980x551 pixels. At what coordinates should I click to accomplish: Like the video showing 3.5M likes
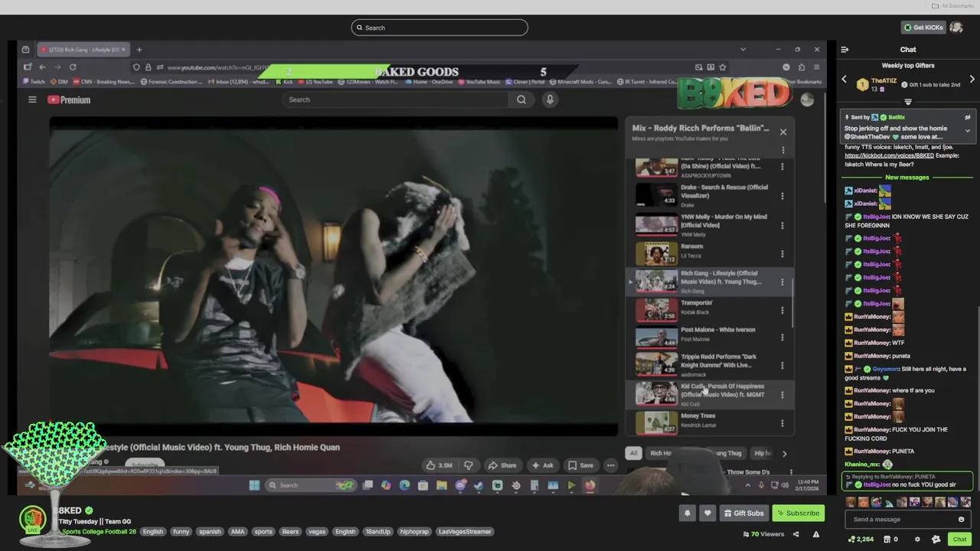(x=439, y=465)
